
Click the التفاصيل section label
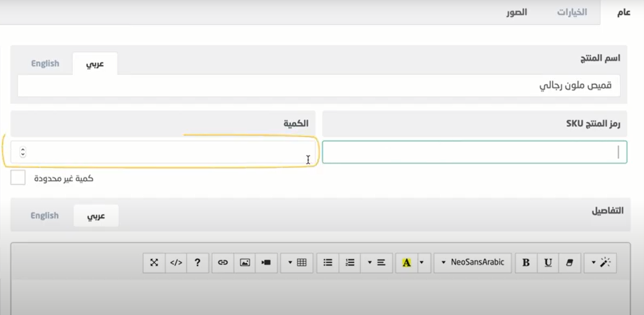(608, 211)
